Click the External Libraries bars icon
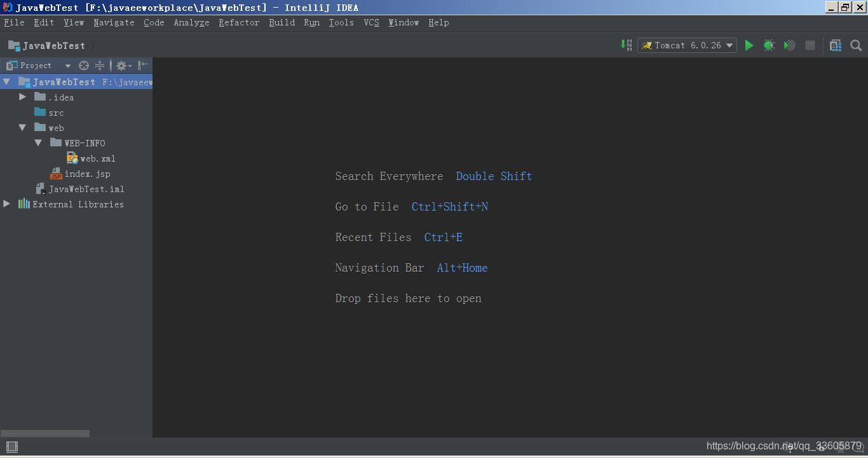The image size is (868, 458). coord(24,204)
